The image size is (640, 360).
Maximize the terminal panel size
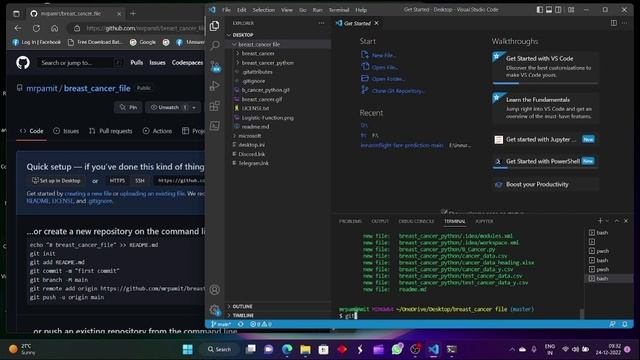(x=617, y=221)
